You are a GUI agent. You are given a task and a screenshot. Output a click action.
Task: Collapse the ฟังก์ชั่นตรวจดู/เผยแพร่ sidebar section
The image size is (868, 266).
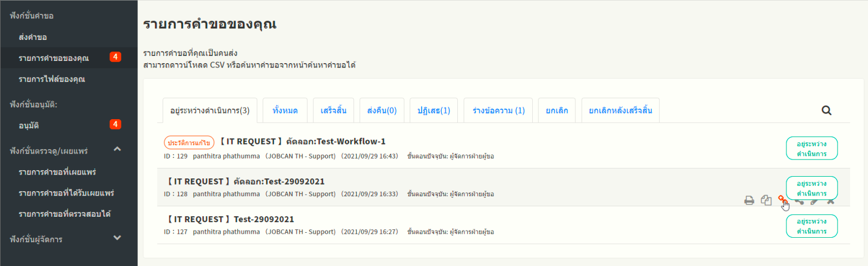117,150
